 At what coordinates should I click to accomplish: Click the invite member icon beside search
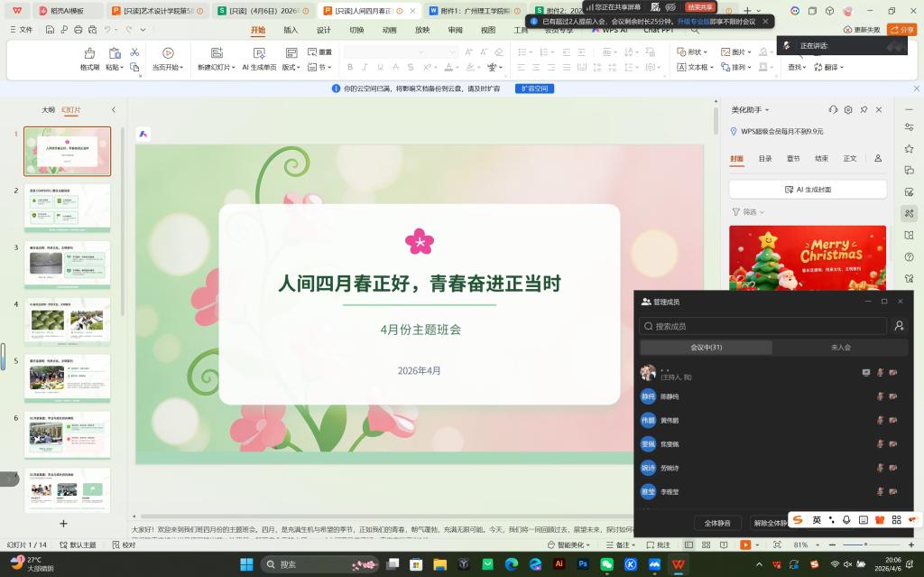[x=899, y=326]
